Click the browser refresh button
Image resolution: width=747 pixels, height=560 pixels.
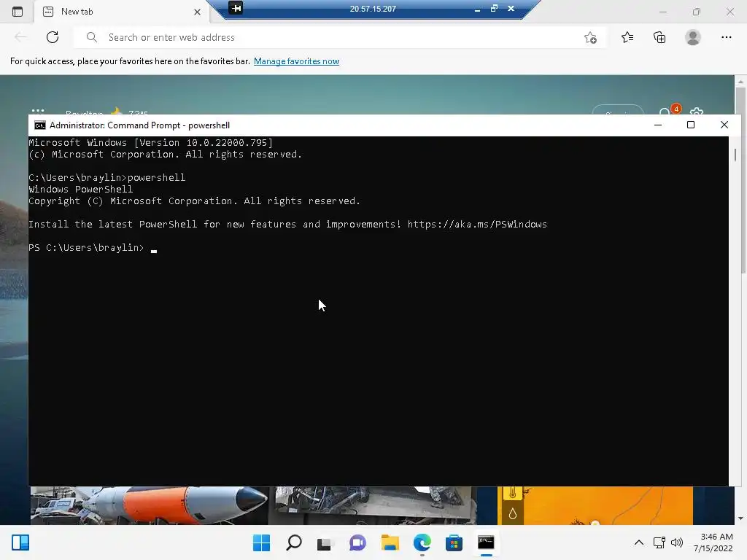pos(53,37)
